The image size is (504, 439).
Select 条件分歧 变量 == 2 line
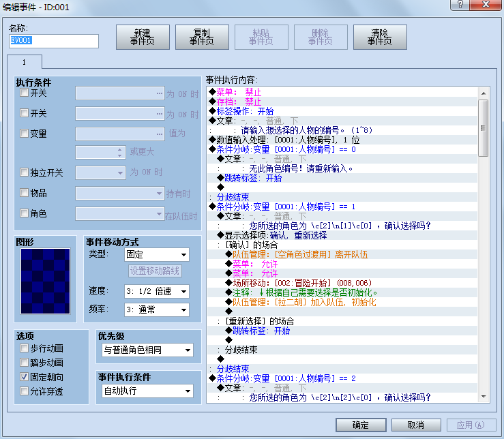[x=342, y=378]
